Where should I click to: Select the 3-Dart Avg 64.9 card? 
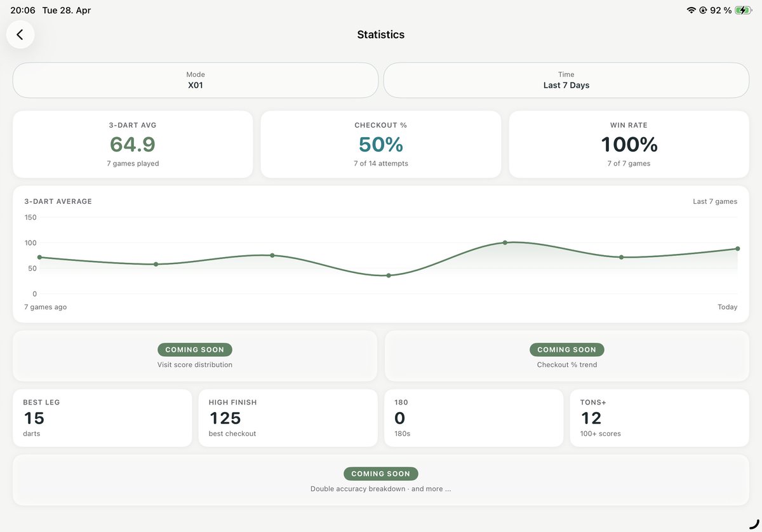(133, 144)
